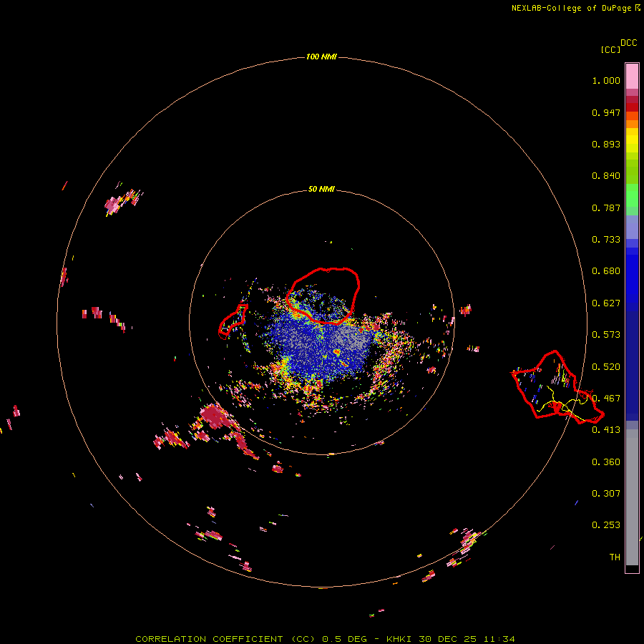Click the 0.733 scale value
Viewport: 644px width, 644px height.
[x=606, y=240]
